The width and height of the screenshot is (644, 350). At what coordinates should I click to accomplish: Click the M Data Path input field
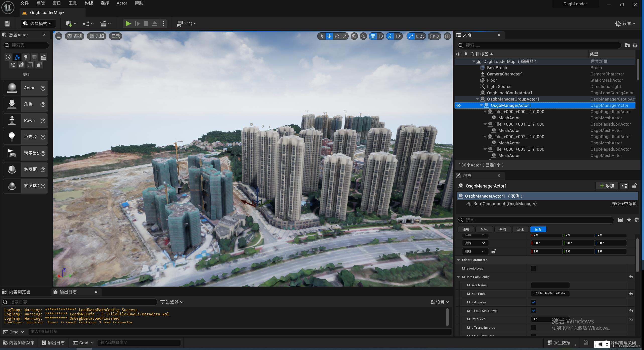pos(550,294)
